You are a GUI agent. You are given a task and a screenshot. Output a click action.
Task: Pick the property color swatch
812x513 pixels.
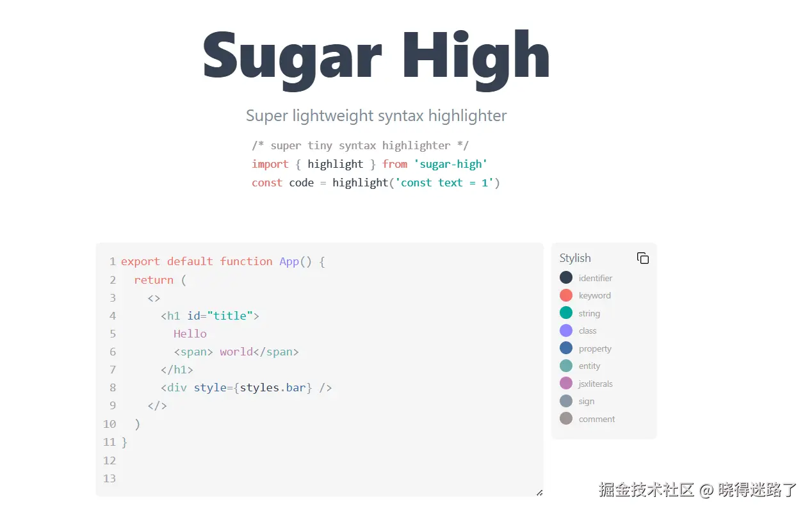pyautogui.click(x=566, y=348)
